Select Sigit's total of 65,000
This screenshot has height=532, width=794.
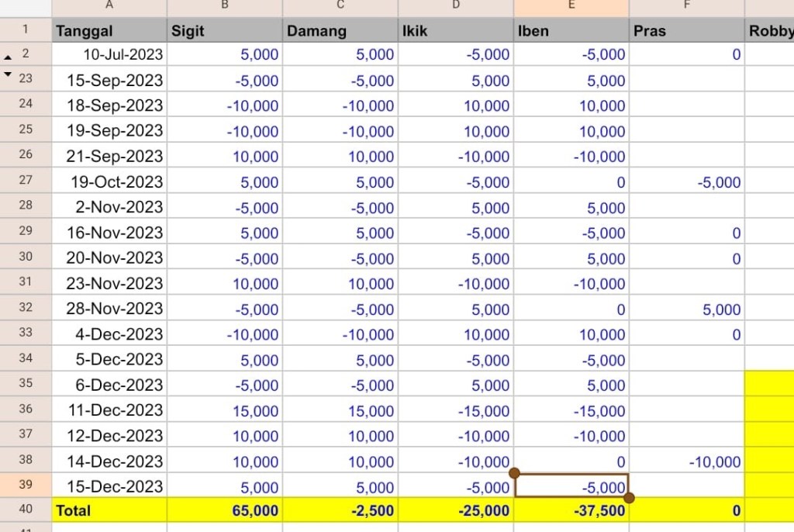(x=224, y=510)
